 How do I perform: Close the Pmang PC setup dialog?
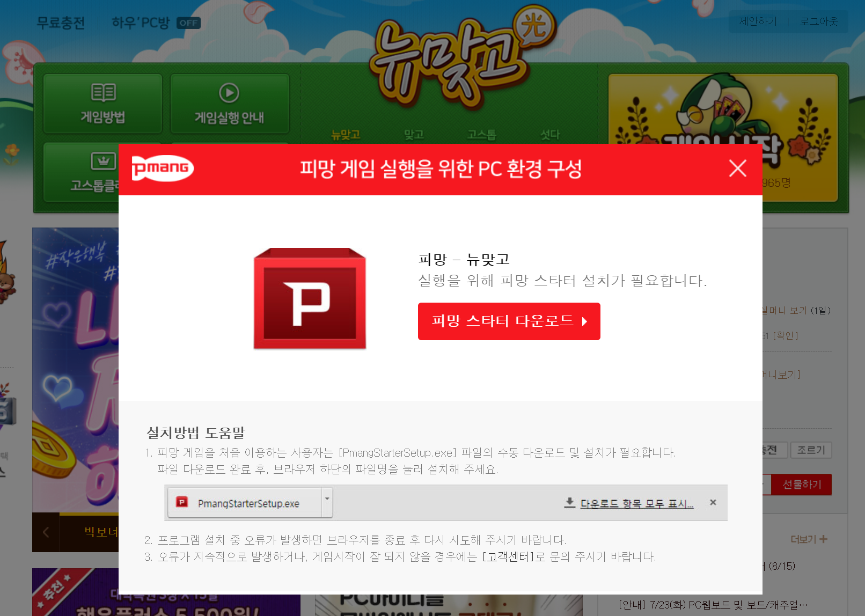coord(738,168)
